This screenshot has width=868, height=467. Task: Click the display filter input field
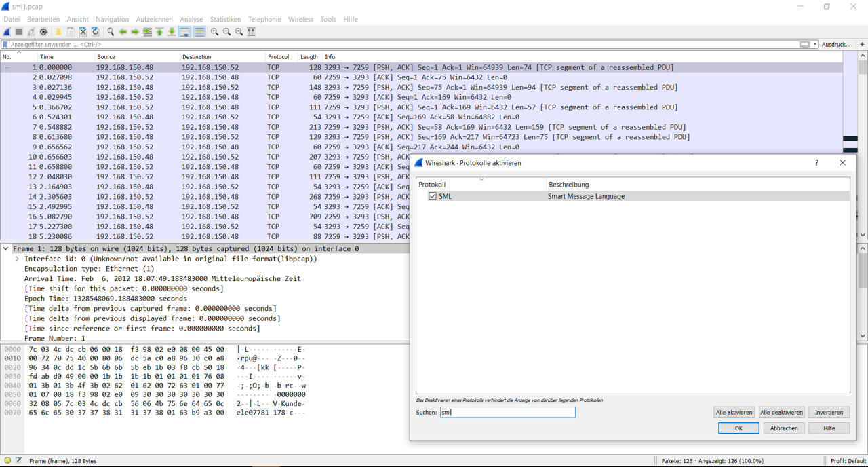(x=403, y=44)
